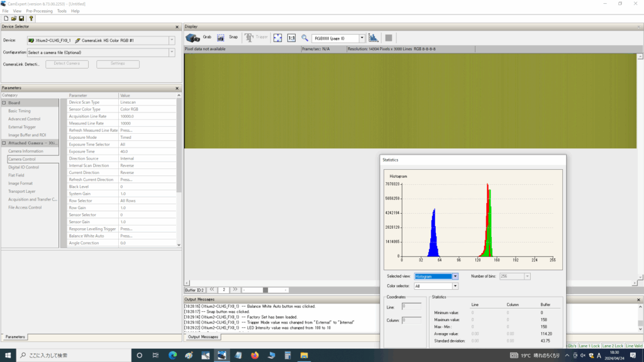Click the Snap single-frame icon
This screenshot has width=644, height=362.
point(222,38)
